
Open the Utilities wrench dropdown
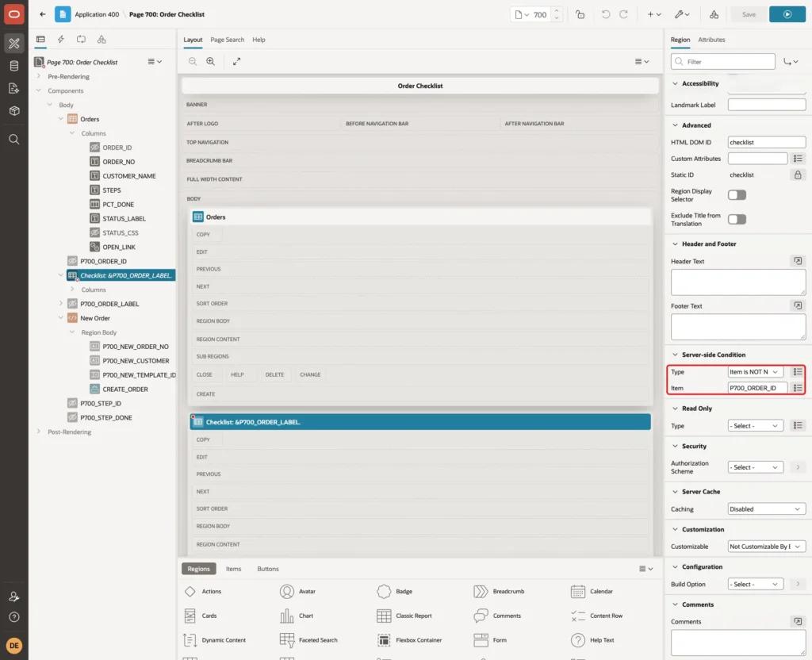pyautogui.click(x=682, y=14)
